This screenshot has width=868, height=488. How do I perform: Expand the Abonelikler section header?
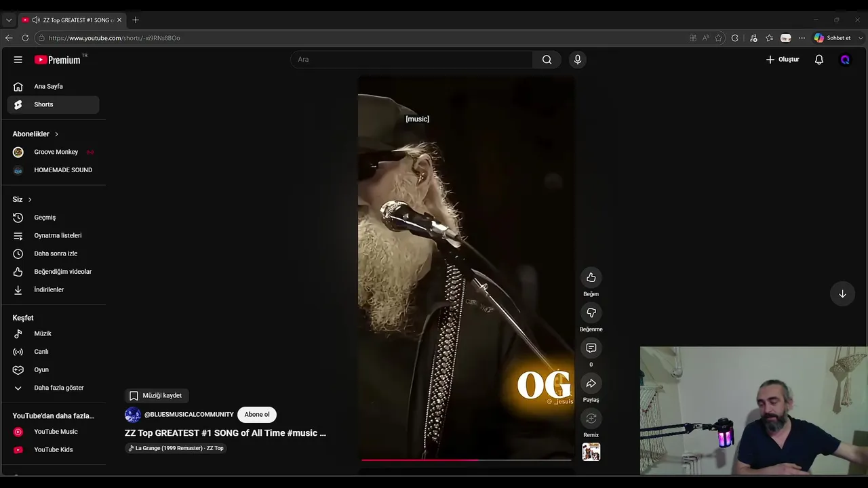click(36, 134)
